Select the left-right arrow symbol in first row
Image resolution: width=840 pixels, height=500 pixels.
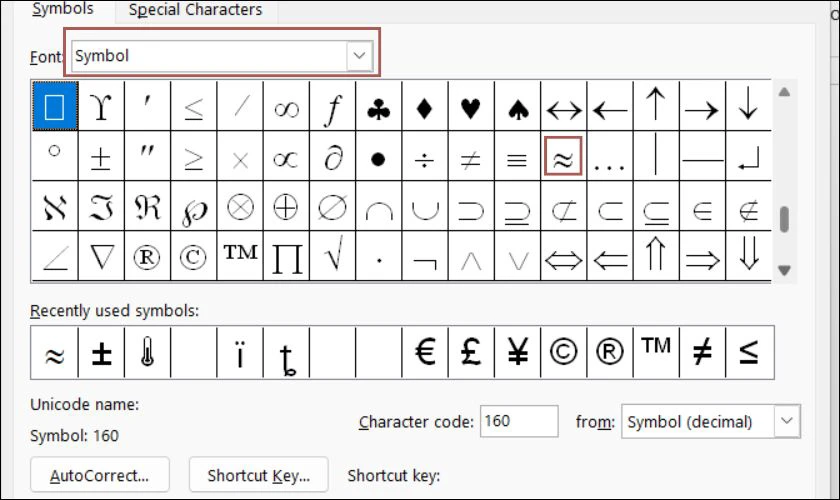(564, 106)
